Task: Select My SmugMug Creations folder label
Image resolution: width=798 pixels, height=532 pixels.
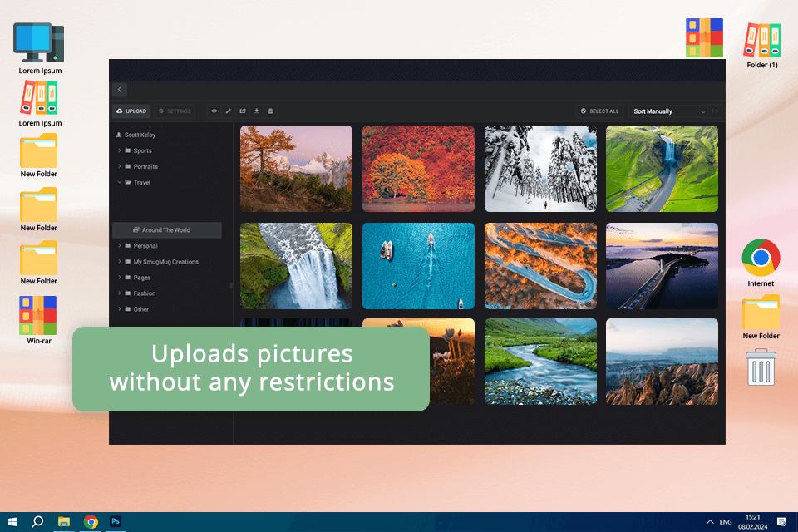Action: coord(166,262)
